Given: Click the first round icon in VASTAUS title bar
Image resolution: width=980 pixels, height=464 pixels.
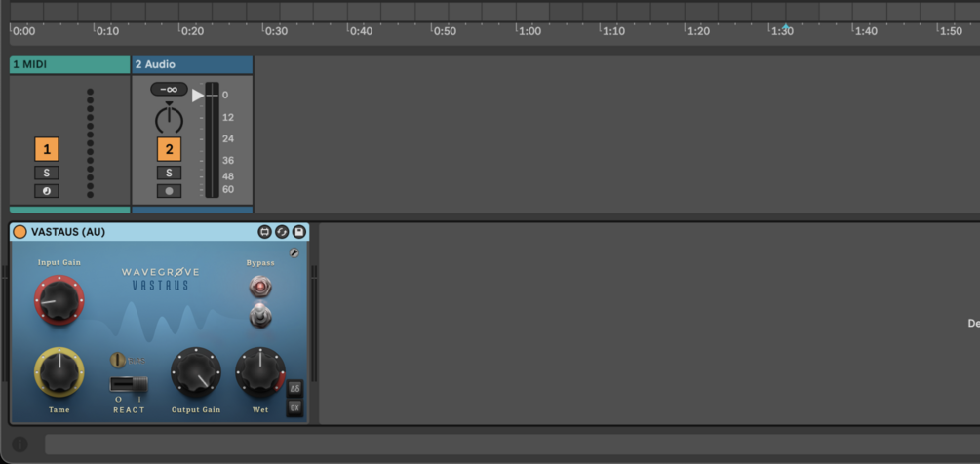Looking at the screenshot, I should point(264,232).
